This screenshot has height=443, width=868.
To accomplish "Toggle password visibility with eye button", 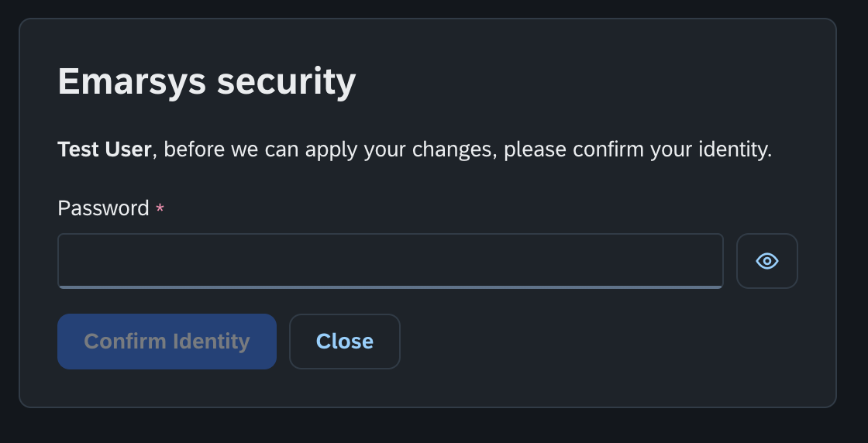I will point(766,261).
